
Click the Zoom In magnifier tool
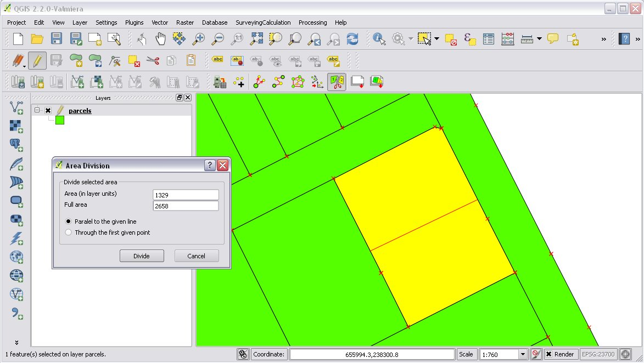[x=198, y=39]
